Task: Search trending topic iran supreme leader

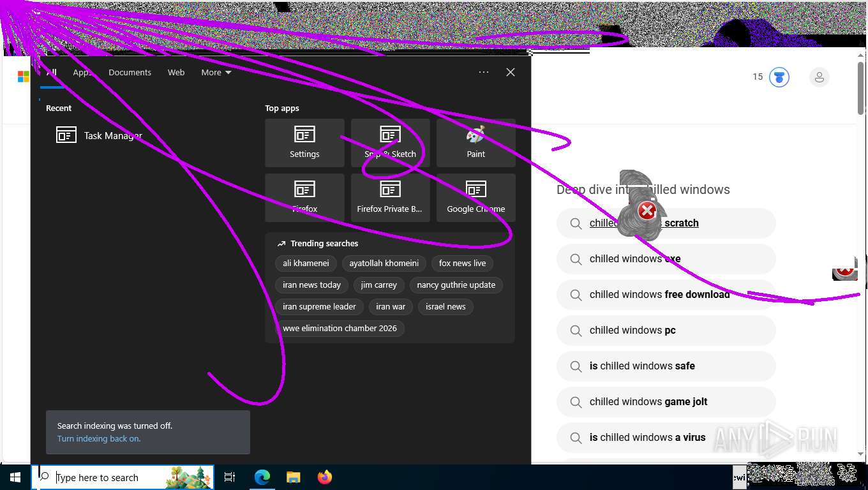Action: (319, 307)
